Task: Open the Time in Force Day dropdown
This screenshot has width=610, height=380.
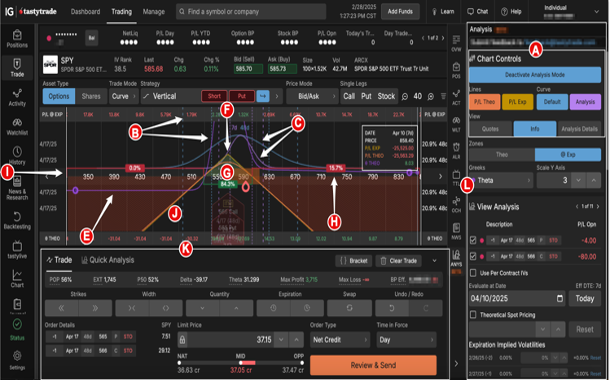Action: click(x=407, y=340)
